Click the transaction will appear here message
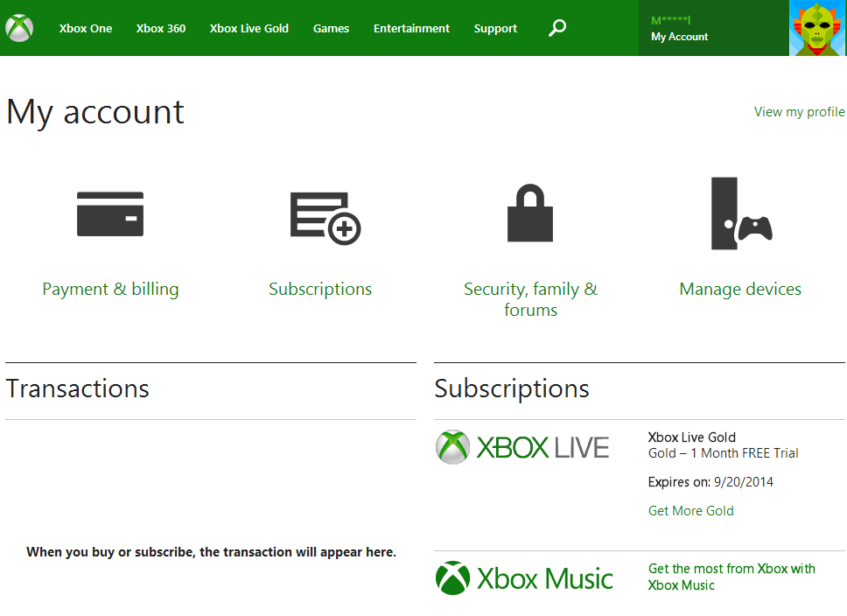The height and width of the screenshot is (616, 847). point(211,552)
